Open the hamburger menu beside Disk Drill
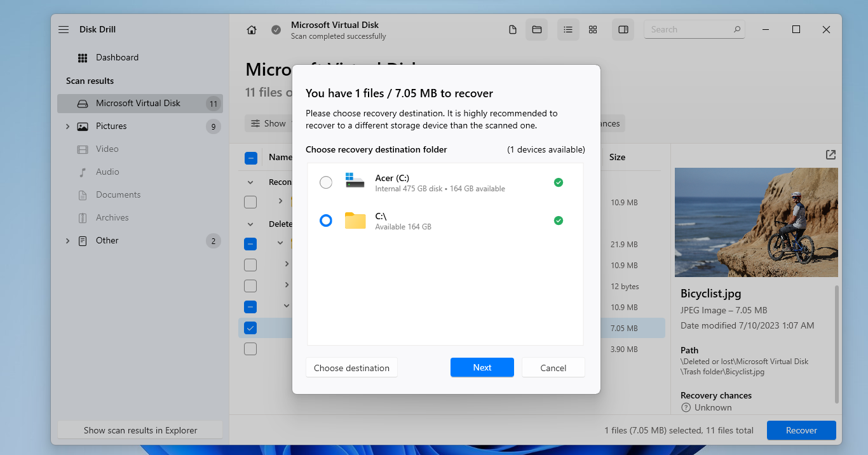Viewport: 868px width, 455px height. pos(64,29)
